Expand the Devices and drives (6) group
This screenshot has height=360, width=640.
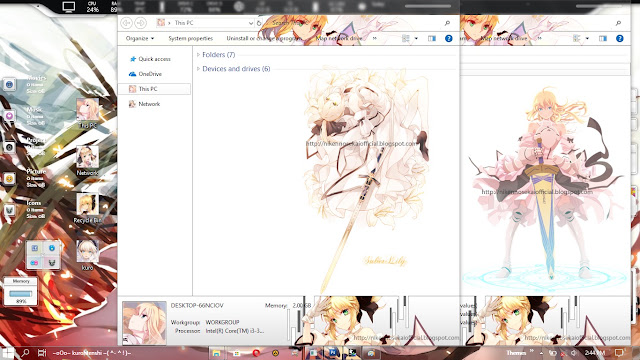[198, 69]
